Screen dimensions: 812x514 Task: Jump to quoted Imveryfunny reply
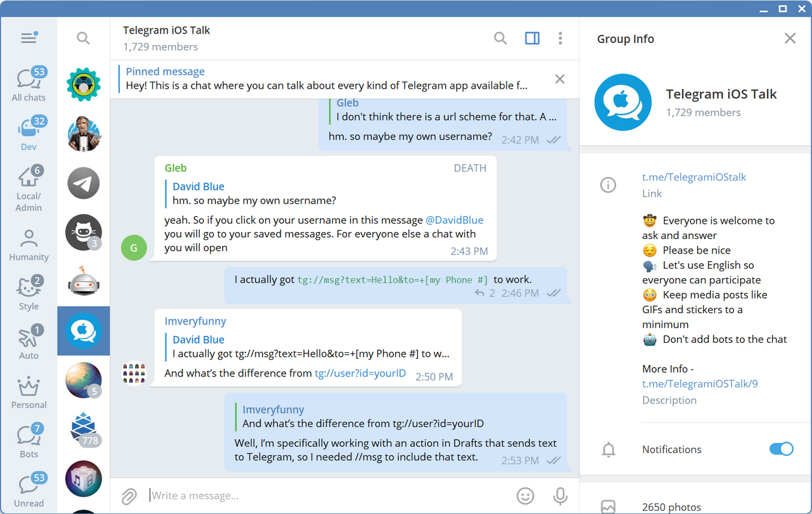click(396, 416)
